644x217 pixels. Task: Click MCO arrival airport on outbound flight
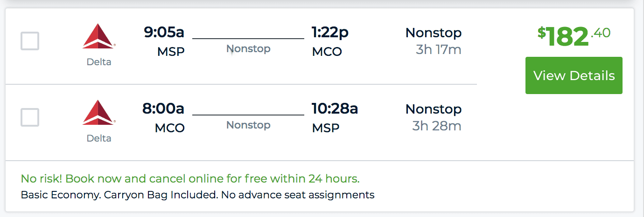(327, 51)
